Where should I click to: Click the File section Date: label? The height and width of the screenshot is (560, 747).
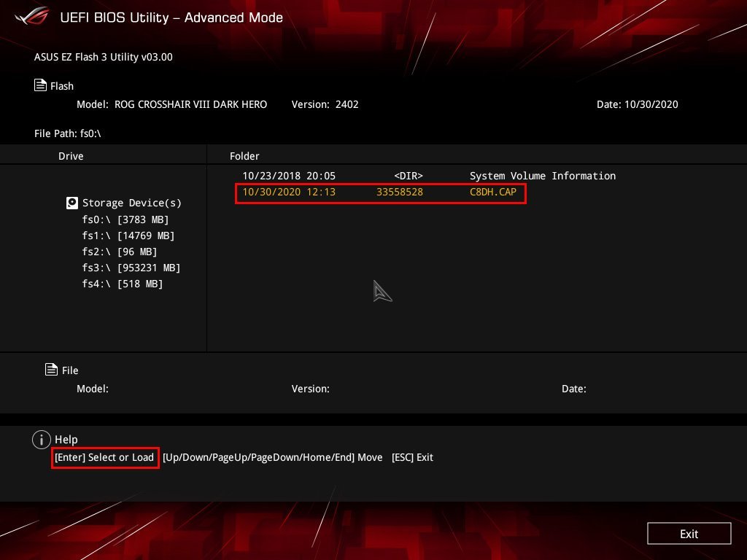click(573, 389)
